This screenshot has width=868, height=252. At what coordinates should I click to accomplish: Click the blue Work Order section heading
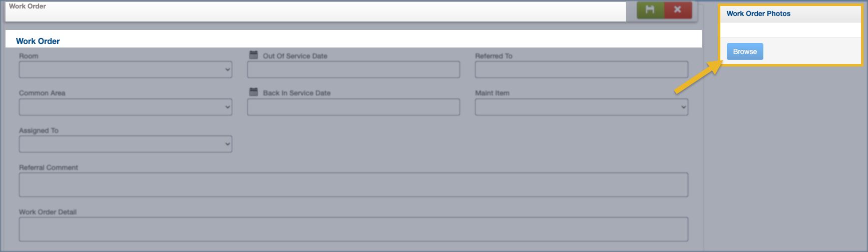tap(38, 41)
